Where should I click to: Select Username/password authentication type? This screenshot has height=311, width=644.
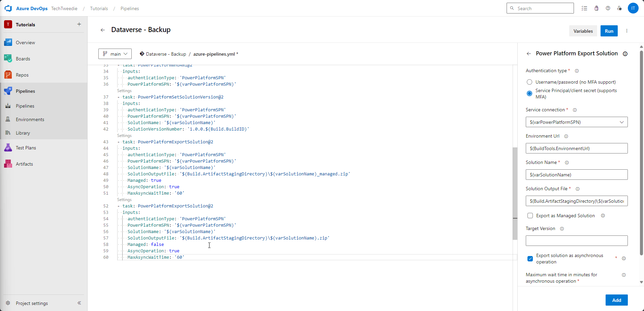[x=529, y=82]
